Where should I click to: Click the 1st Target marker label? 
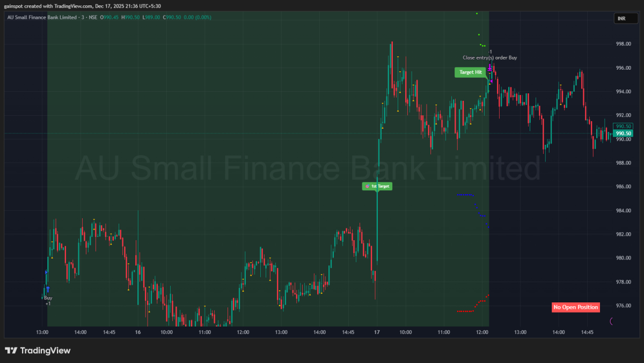(378, 187)
